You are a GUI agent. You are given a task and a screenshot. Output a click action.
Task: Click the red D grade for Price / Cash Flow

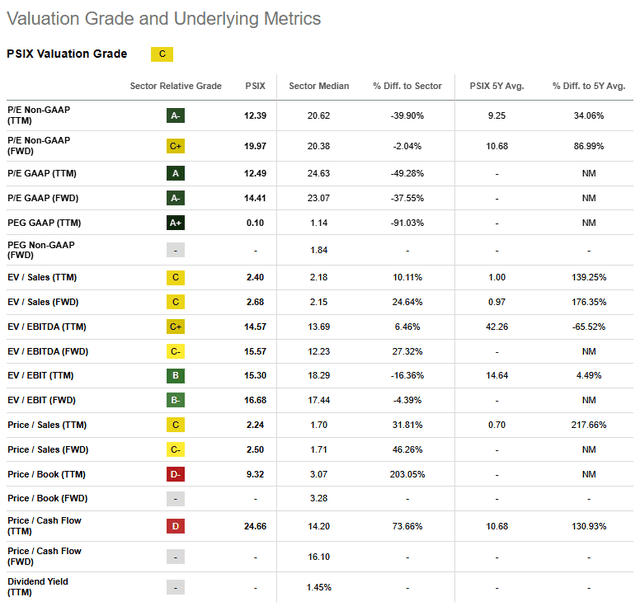tap(176, 527)
